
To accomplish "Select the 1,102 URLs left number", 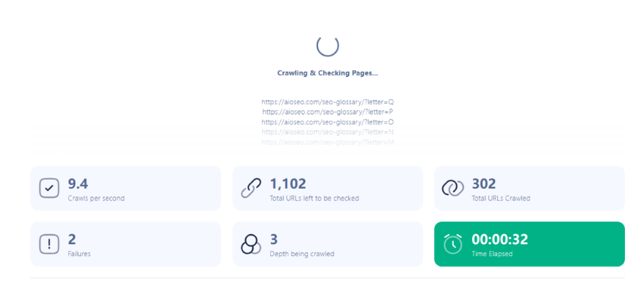I will click(x=288, y=184).
